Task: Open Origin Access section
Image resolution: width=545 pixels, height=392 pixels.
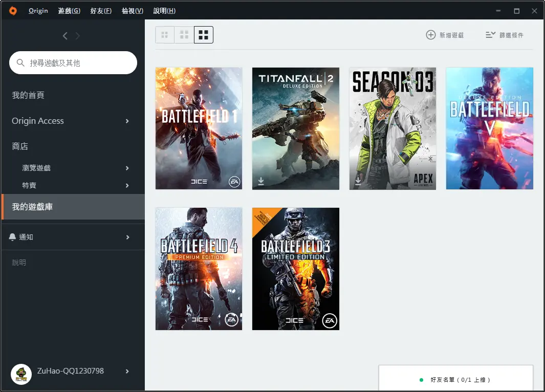Action: coord(38,121)
